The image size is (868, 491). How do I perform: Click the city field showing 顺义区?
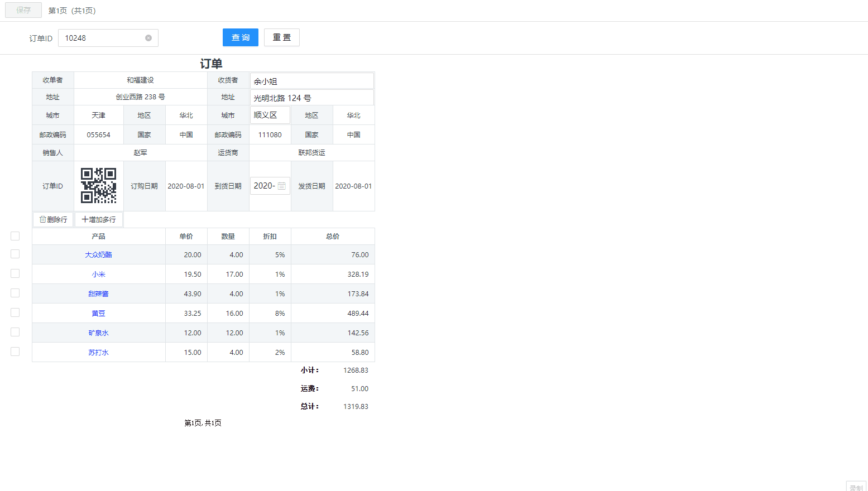click(x=270, y=115)
